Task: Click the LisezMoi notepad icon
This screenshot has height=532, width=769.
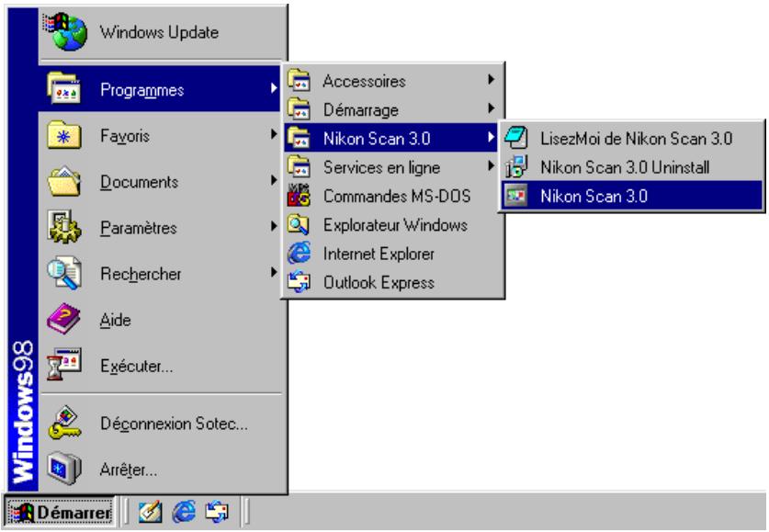Action: pos(516,138)
